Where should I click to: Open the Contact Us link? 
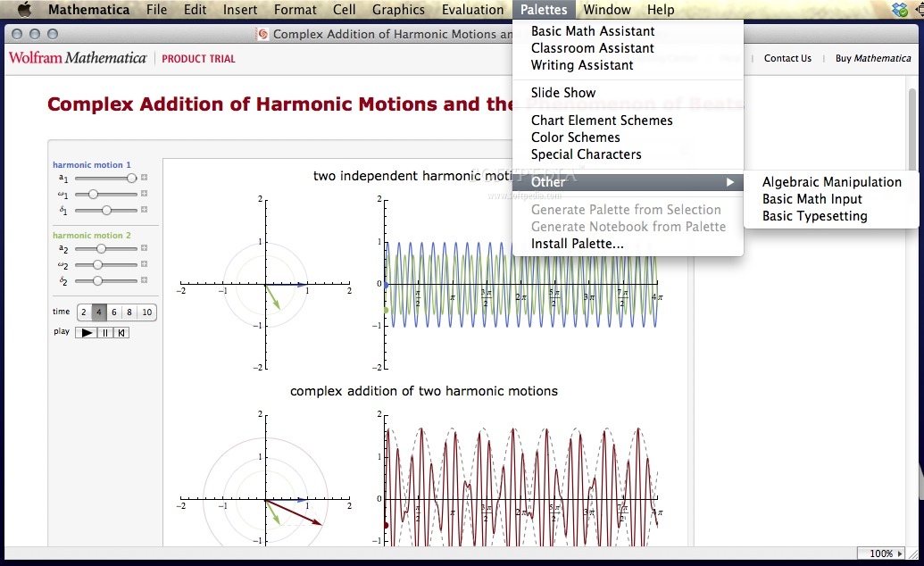click(787, 58)
